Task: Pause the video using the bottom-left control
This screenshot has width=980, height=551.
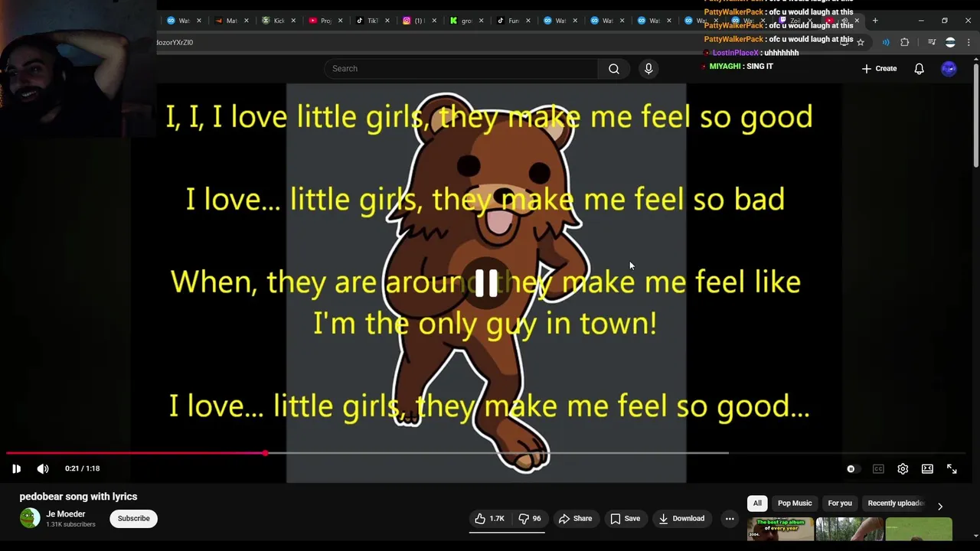Action: click(16, 468)
